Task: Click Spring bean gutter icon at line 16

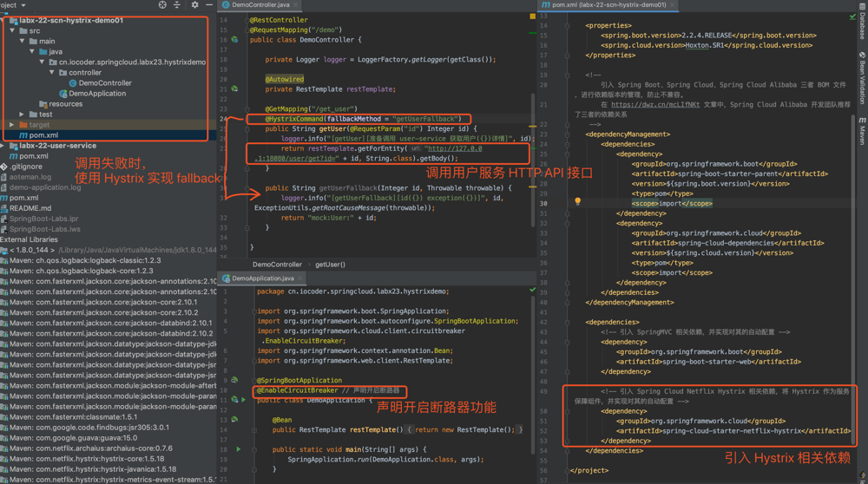Action: (234, 40)
